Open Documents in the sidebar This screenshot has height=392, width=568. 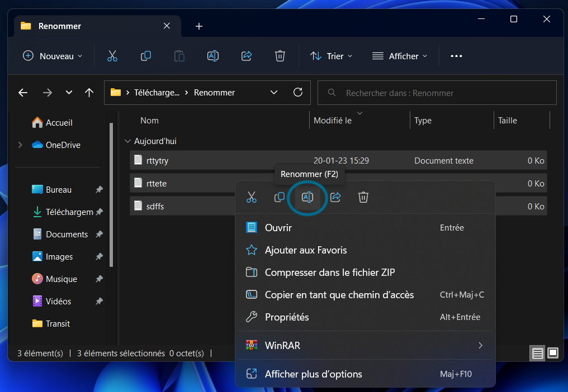point(60,234)
